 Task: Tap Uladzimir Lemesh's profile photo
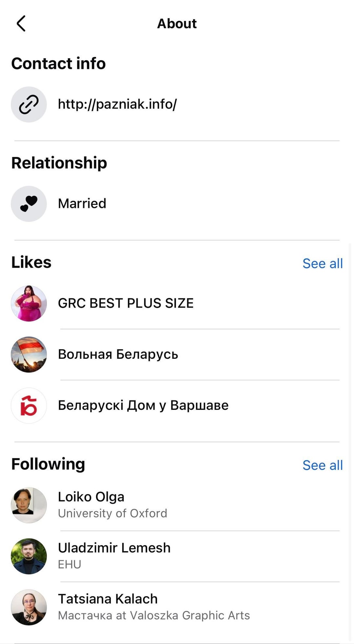click(x=29, y=556)
